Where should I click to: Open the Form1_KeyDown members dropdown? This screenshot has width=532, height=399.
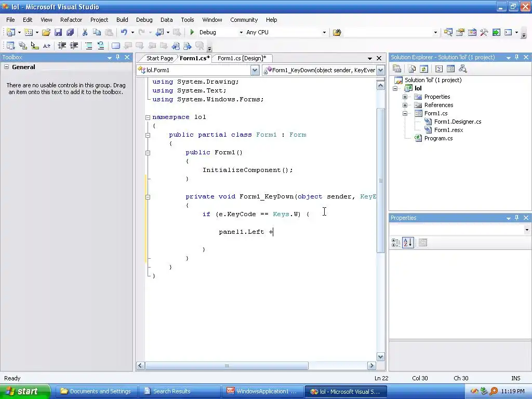pos(381,70)
